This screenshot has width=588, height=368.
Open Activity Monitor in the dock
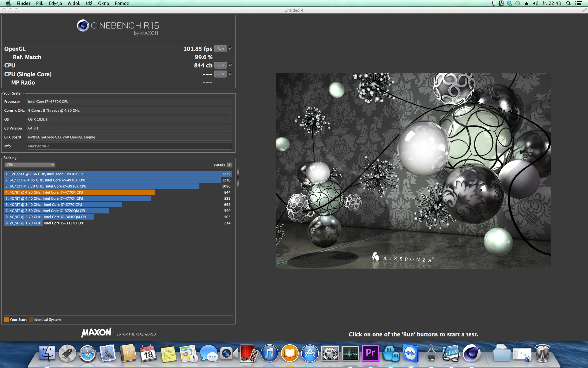[x=350, y=353]
